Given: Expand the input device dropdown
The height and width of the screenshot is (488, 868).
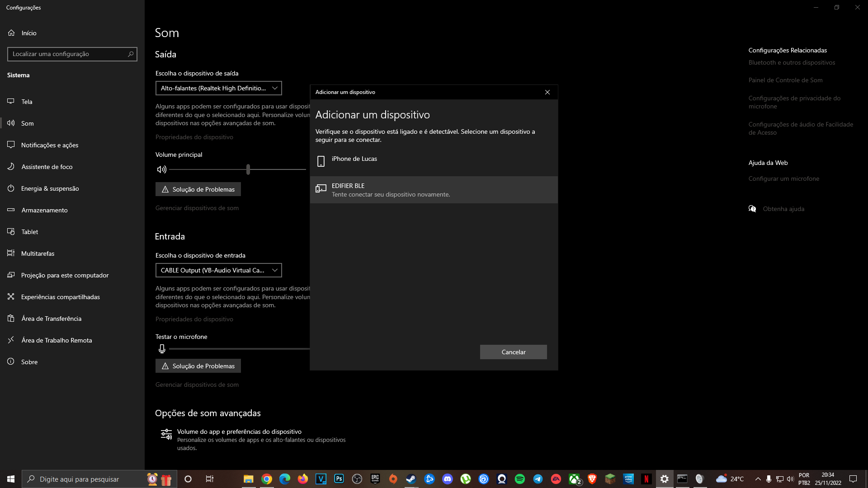Looking at the screenshot, I should (219, 270).
